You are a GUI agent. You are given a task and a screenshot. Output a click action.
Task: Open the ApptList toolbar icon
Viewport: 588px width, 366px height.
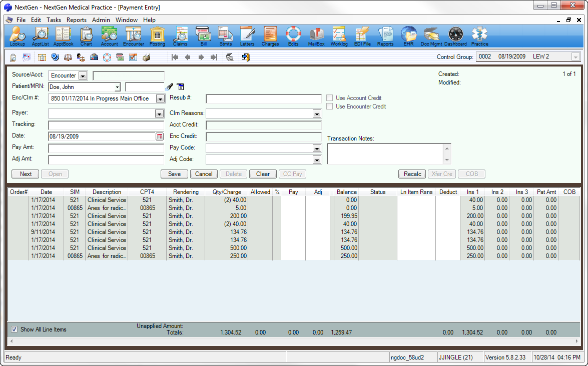(x=40, y=36)
